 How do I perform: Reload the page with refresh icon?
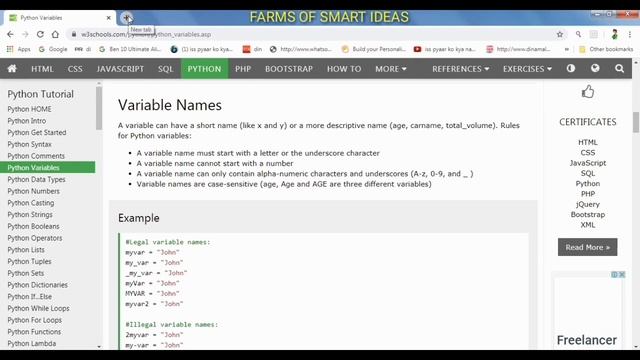point(40,34)
